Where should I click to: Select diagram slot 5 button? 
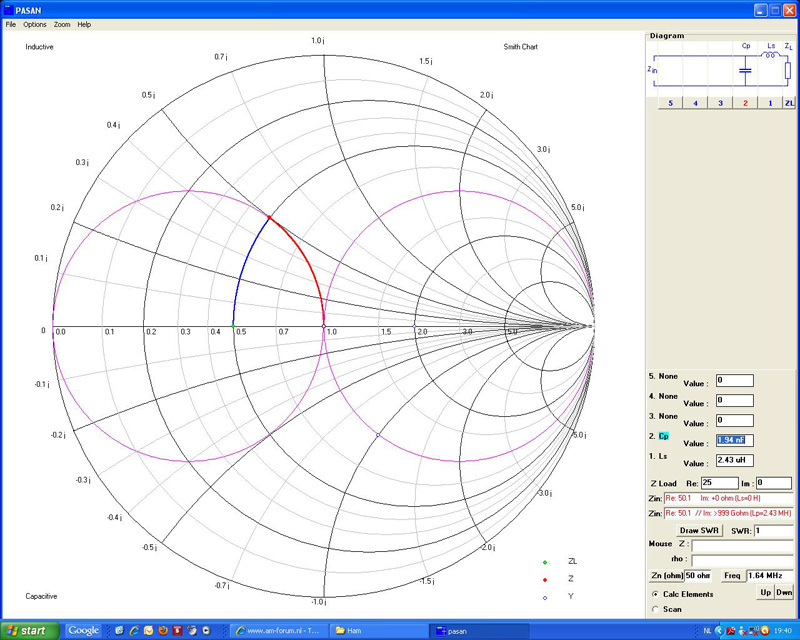point(669,103)
